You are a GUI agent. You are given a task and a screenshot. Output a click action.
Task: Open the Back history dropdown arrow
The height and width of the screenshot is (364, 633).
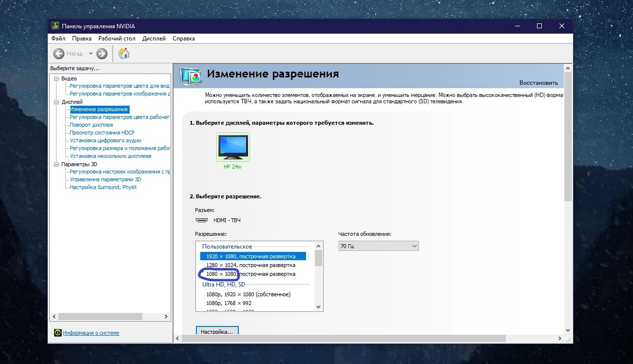click(x=91, y=54)
